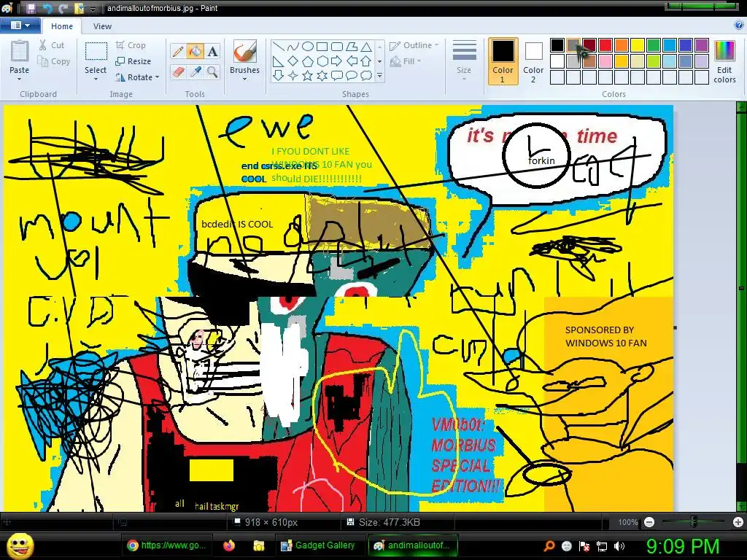Choose the Oval shape
The image size is (747, 560).
click(308, 46)
